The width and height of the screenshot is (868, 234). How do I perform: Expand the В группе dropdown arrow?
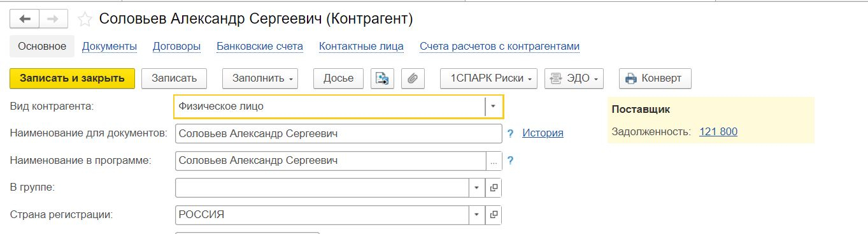[477, 188]
